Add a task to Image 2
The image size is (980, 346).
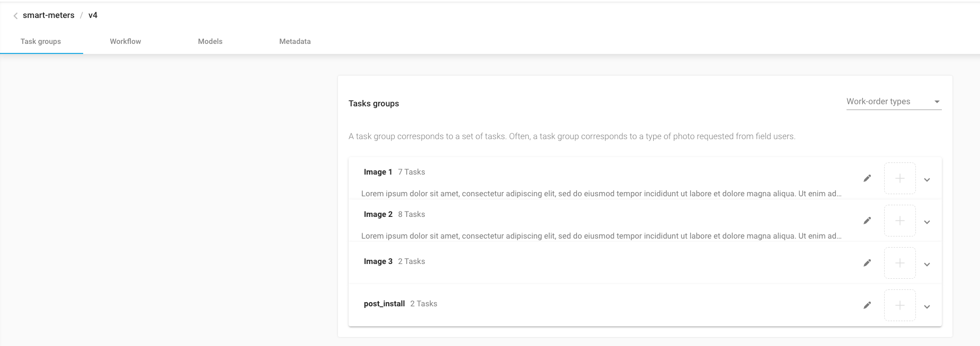coord(899,221)
